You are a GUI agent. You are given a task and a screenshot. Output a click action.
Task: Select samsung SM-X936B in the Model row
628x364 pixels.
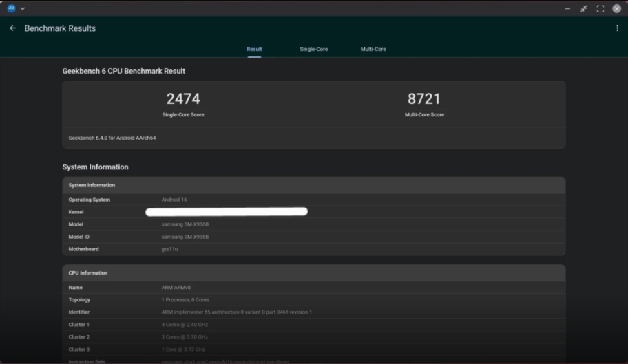(185, 224)
